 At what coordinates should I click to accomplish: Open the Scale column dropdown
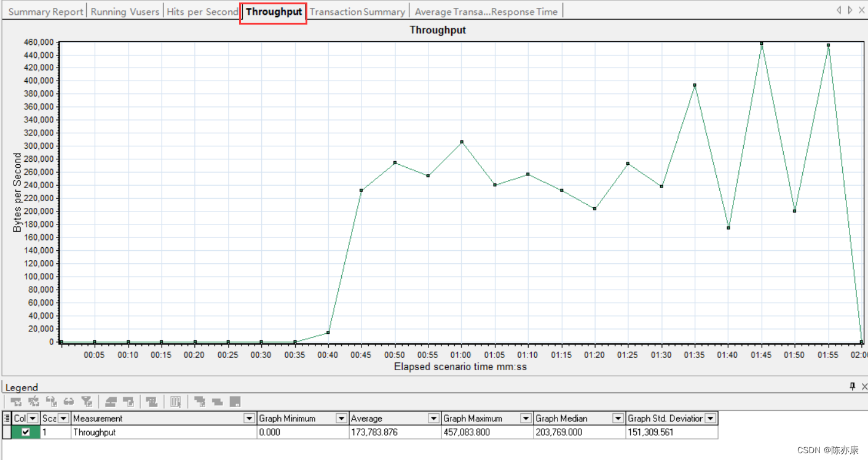(63, 418)
